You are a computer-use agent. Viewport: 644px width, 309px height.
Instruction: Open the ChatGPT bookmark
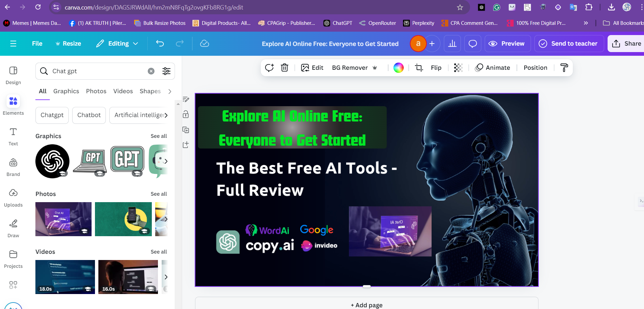pos(338,23)
